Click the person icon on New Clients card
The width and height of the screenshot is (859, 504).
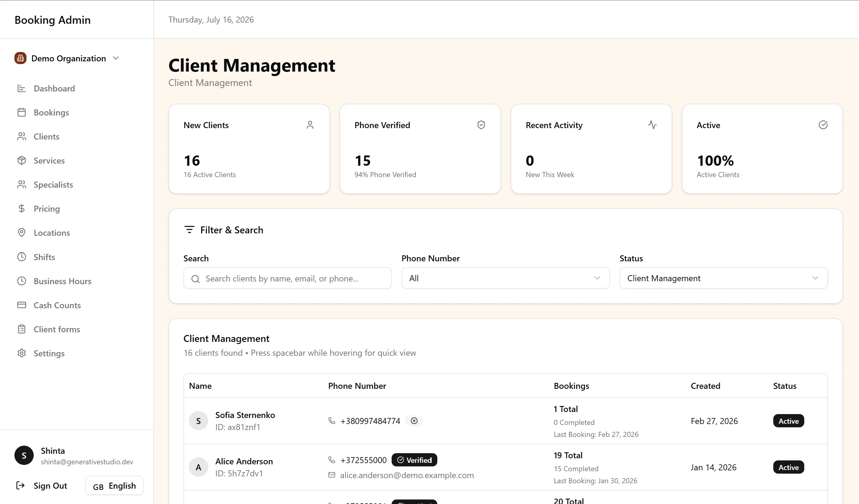[x=310, y=125]
